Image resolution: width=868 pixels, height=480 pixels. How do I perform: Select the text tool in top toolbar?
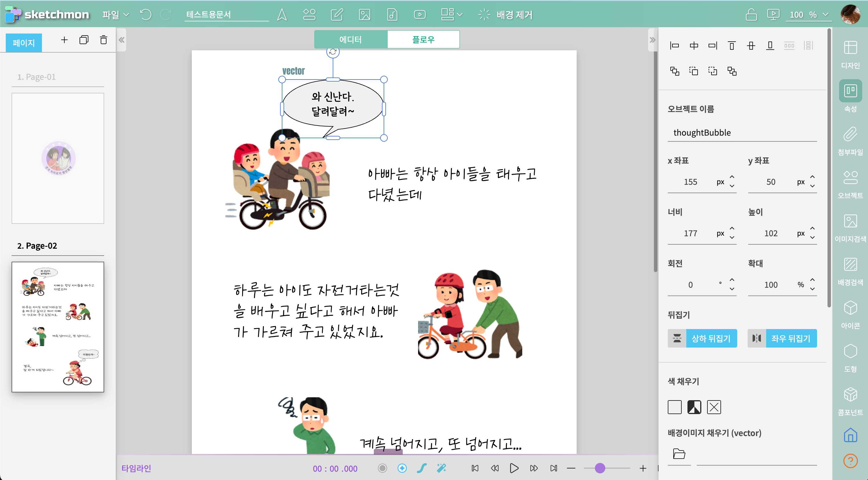[x=282, y=14]
